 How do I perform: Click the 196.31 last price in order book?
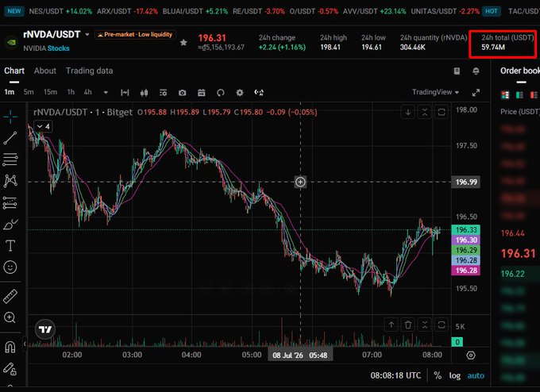pyautogui.click(x=518, y=254)
